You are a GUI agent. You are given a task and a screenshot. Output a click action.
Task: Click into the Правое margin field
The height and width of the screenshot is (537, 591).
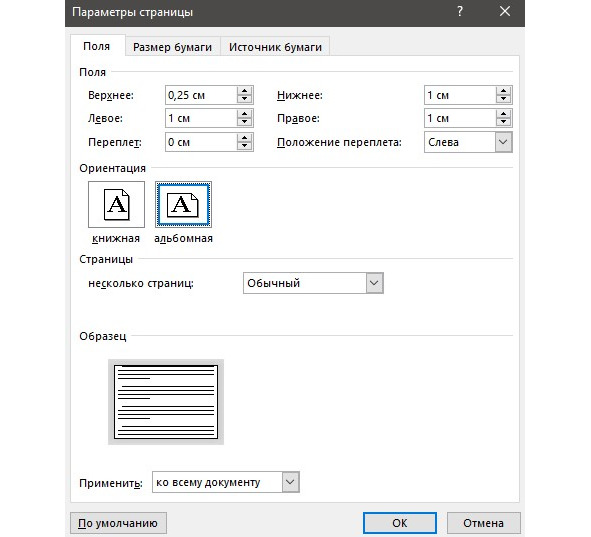pos(460,118)
